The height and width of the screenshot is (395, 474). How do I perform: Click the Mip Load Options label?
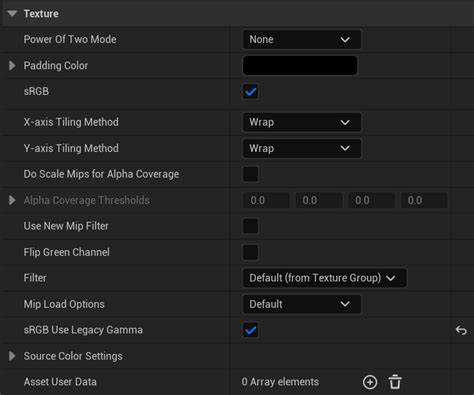pos(64,304)
